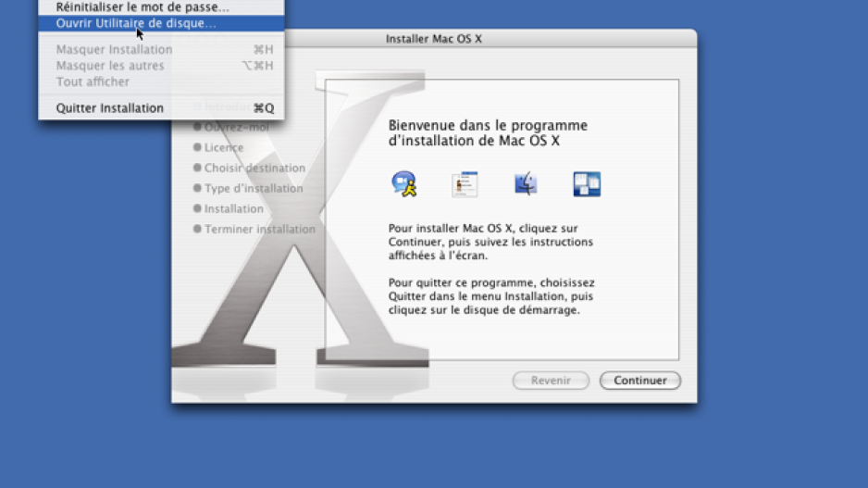Click the Exposé windows icon

pos(587,184)
